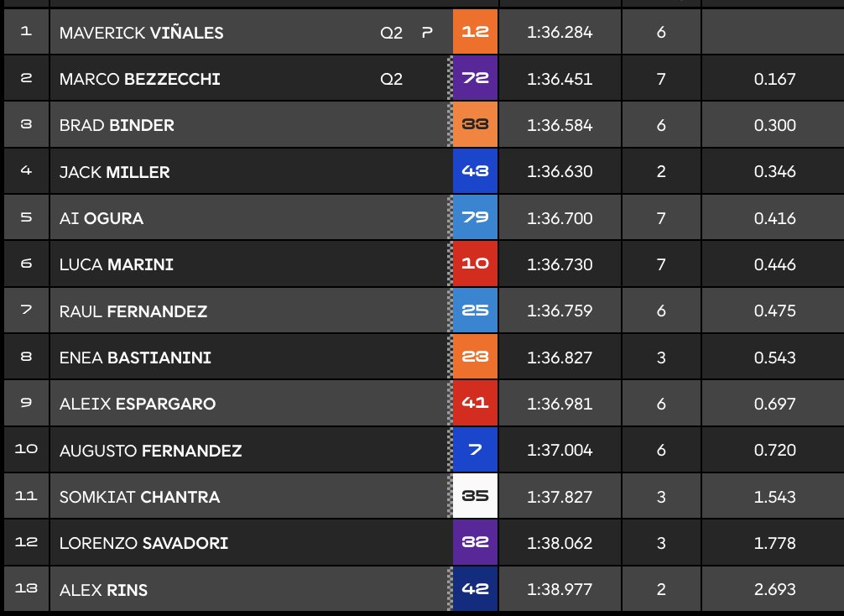Click Brad Binder's number 33 badge
Screen dimensions: 844x616
click(x=475, y=126)
